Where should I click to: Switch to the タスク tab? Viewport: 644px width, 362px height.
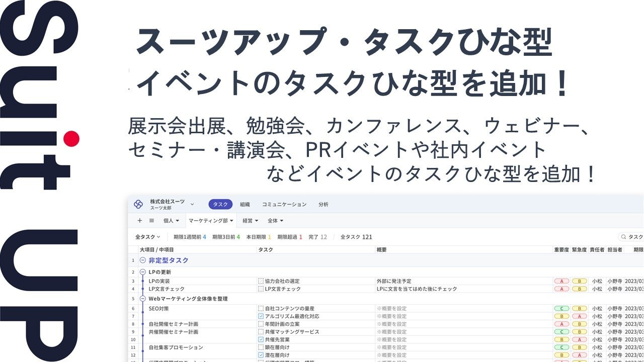coord(220,204)
